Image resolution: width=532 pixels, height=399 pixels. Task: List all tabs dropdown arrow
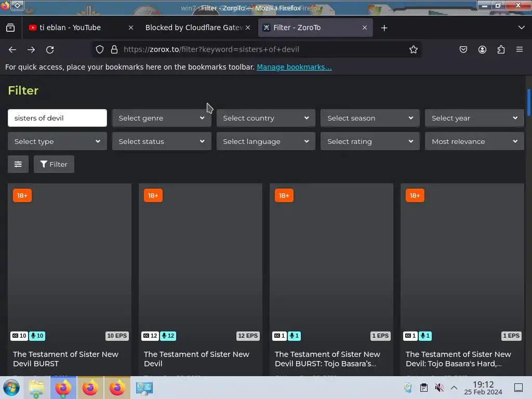coord(522,28)
